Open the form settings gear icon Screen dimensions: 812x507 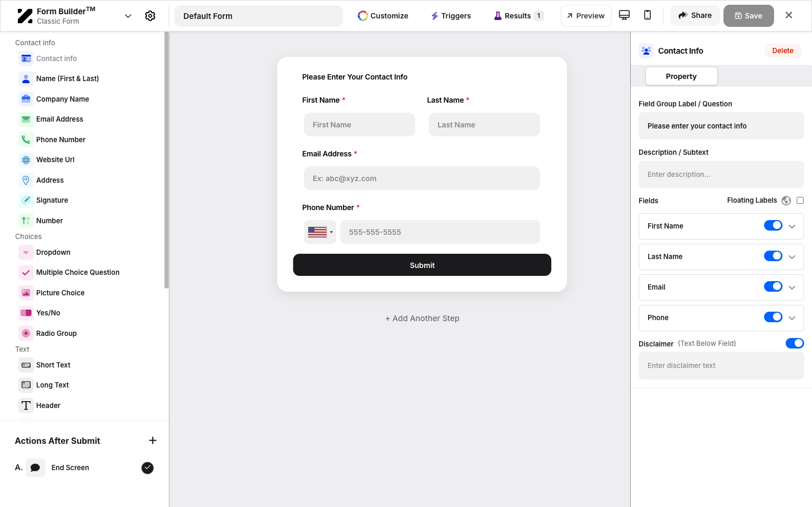tap(150, 16)
